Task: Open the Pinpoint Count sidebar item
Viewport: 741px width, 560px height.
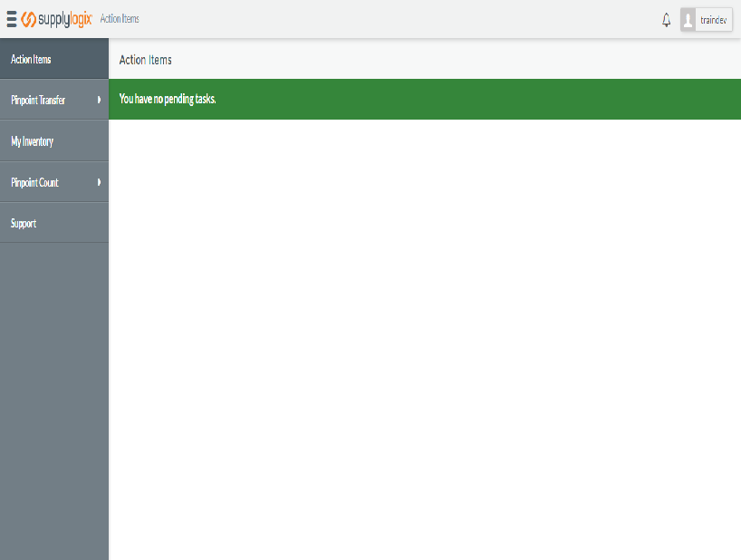Action: point(34,182)
